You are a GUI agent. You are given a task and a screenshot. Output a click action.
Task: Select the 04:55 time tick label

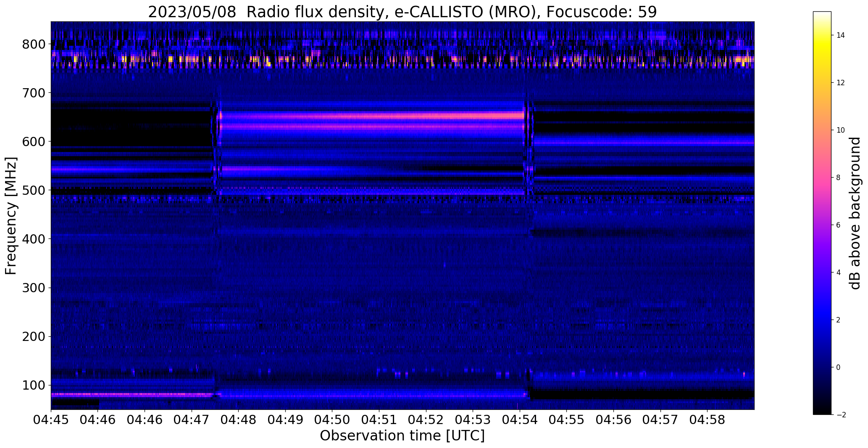567,420
